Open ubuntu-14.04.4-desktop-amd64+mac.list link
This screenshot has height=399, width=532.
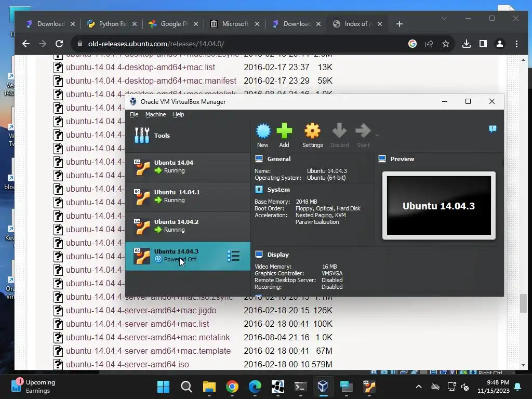pyautogui.click(x=140, y=67)
